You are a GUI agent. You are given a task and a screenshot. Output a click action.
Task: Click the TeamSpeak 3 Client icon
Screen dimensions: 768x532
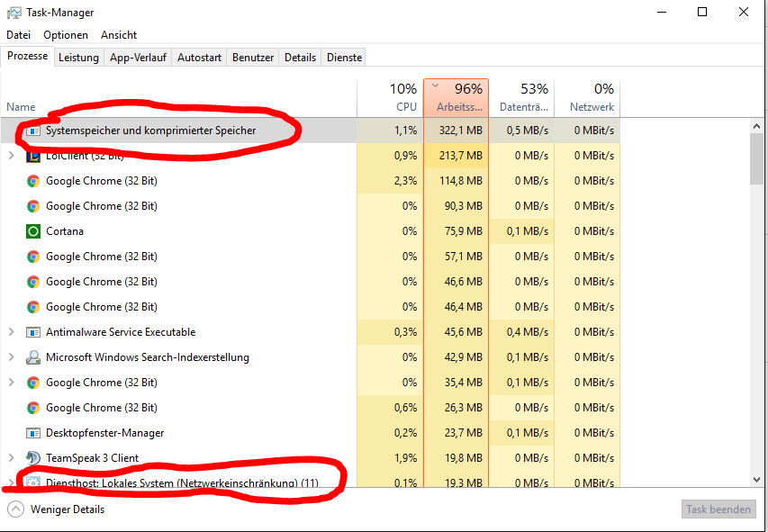click(x=32, y=458)
